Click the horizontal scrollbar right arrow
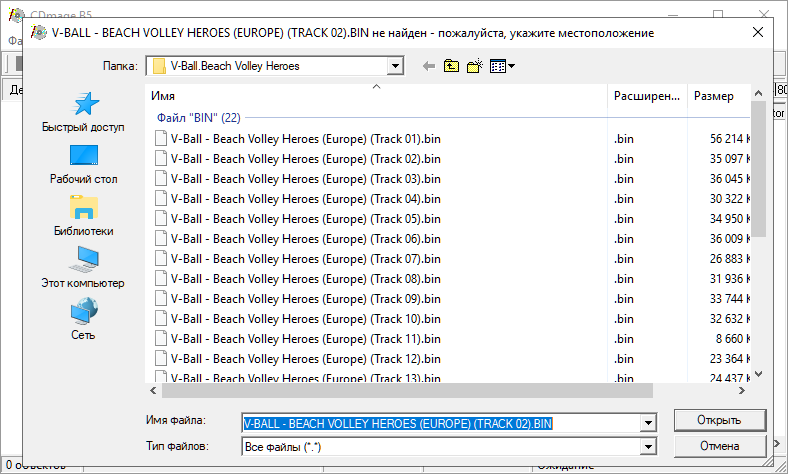This screenshot has width=788, height=474. point(742,391)
